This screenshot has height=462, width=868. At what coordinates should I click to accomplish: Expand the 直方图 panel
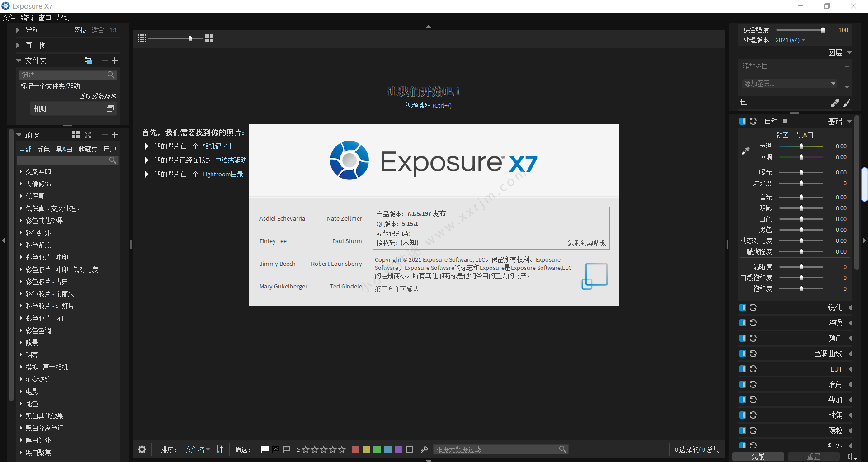pos(18,45)
